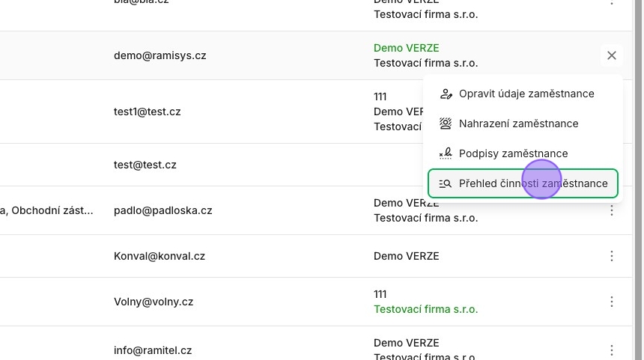This screenshot has width=644, height=360.
Task: Click the replace-employee icon beside Nahrazení zaměstnance
Action: pos(446,123)
